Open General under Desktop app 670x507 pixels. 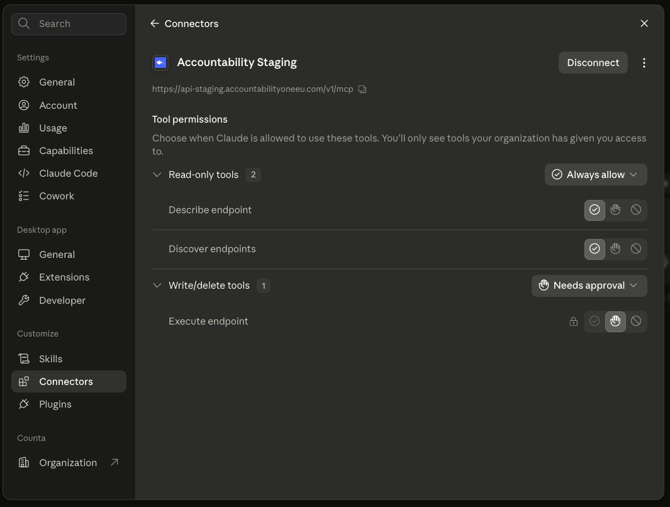coord(68,255)
